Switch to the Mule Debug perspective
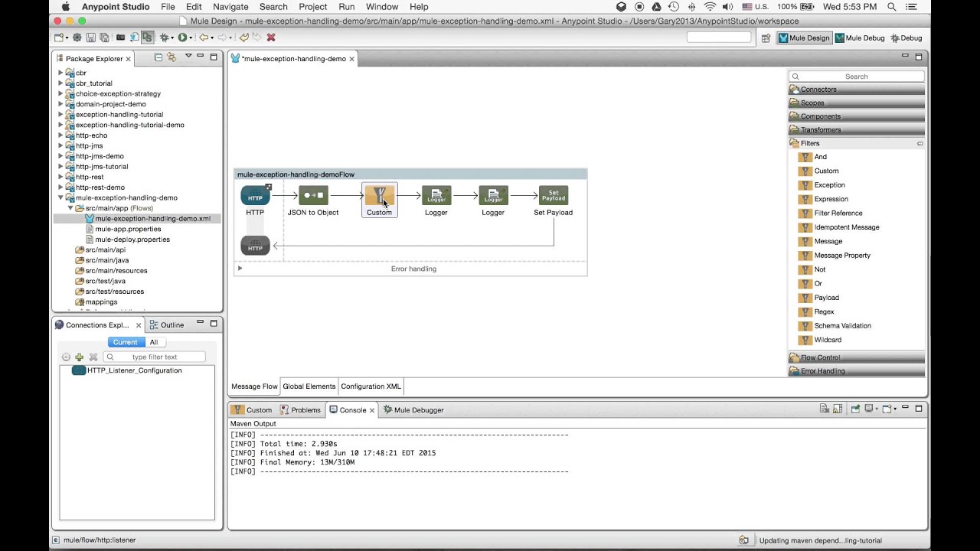Screen dimensions: 980x551 tap(860, 37)
